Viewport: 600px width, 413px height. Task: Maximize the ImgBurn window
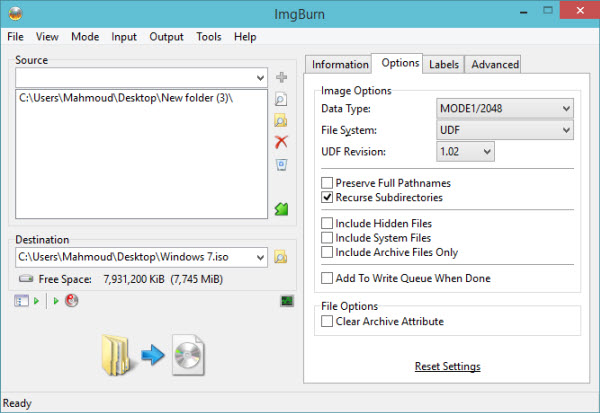(548, 11)
